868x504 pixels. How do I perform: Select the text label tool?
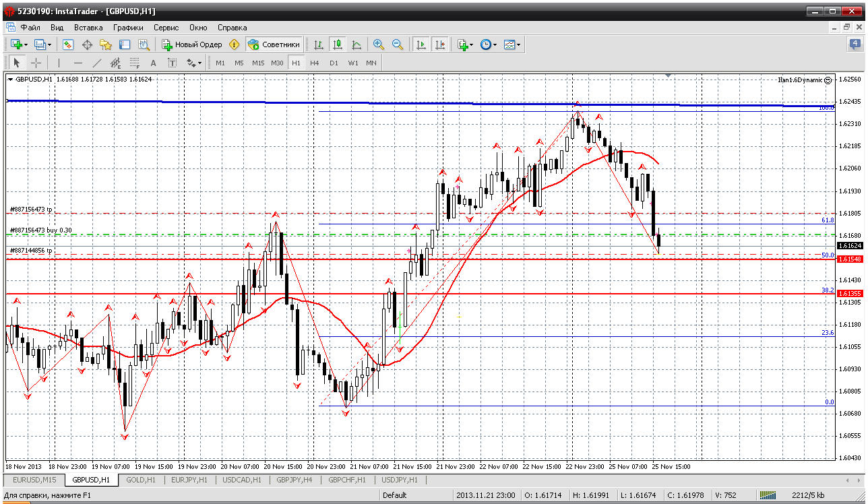click(173, 63)
